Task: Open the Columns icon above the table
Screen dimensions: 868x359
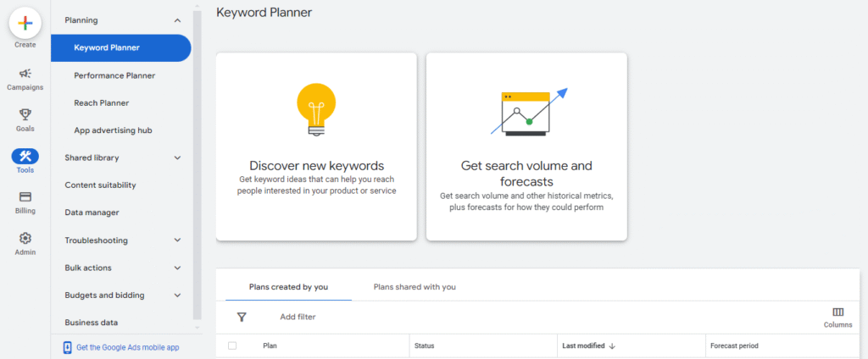Action: 837,312
